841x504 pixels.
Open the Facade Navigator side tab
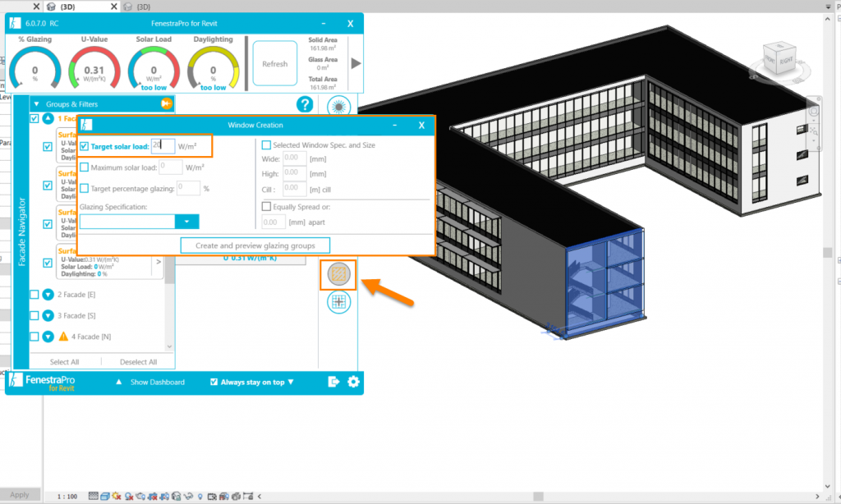coord(21,231)
